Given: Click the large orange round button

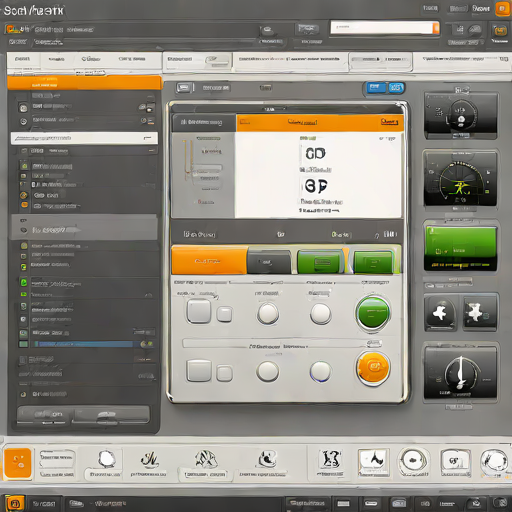Looking at the screenshot, I should coord(373,368).
